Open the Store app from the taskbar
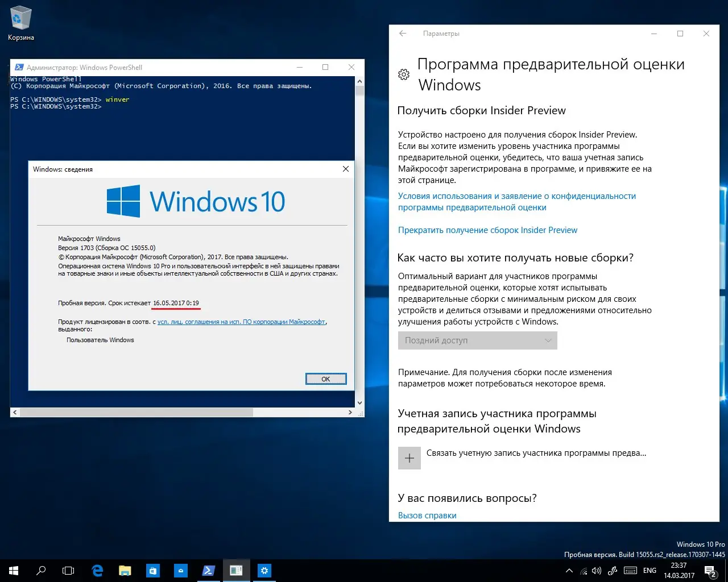The height and width of the screenshot is (582, 728). pos(152,571)
